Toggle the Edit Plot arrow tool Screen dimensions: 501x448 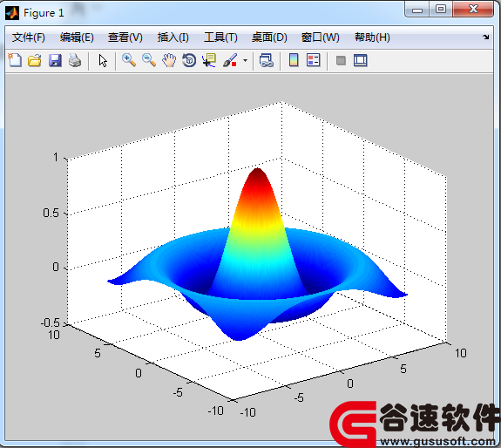tap(103, 60)
